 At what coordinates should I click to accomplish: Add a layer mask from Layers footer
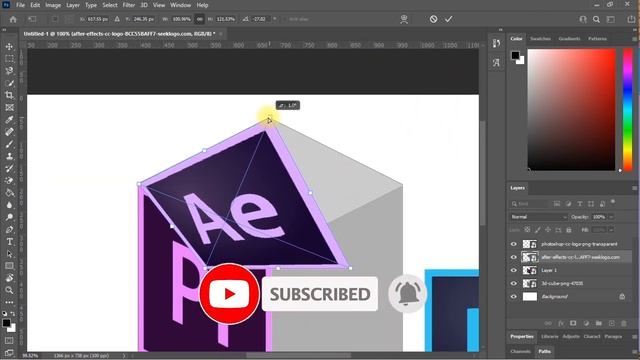coord(573,323)
